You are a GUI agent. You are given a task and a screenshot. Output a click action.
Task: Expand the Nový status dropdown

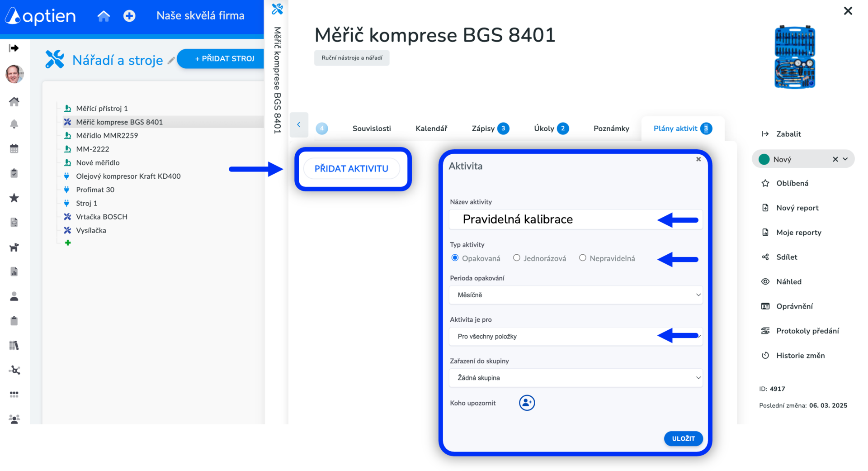tap(845, 159)
